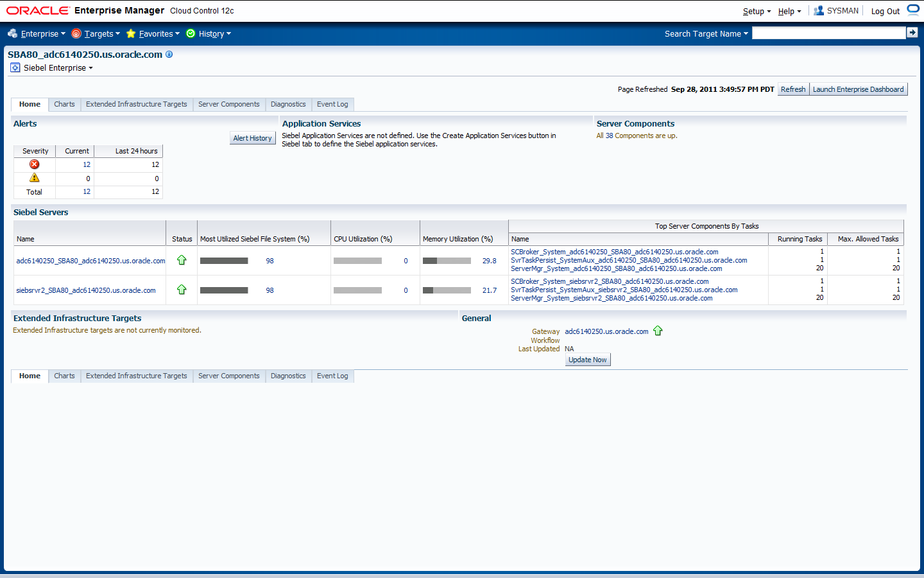Open ServerMgr_System_adc6140250_SBA80 component link
Image resolution: width=924 pixels, height=578 pixels.
[617, 268]
